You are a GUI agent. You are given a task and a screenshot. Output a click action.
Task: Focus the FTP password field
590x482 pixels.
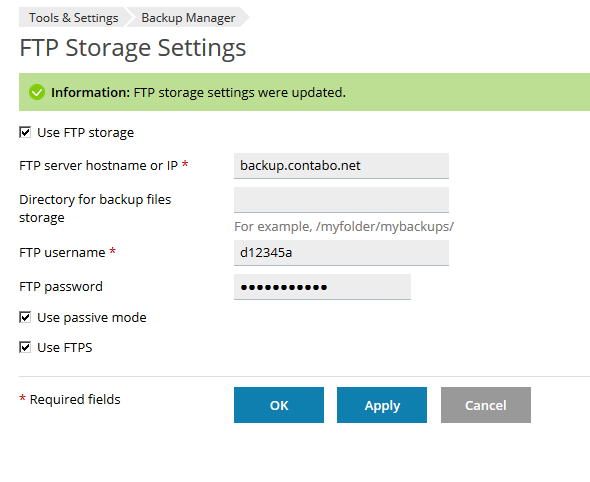[x=322, y=287]
